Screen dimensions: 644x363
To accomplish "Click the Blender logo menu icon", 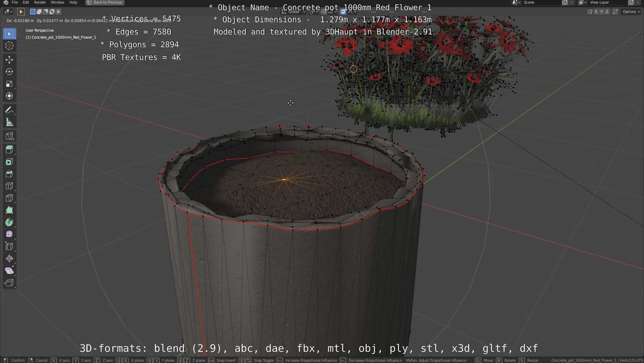I will coord(6,3).
